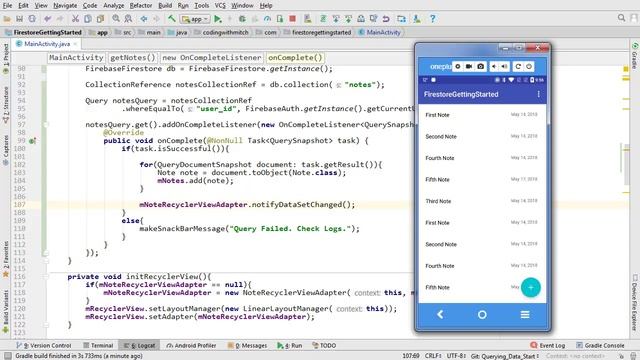Open the Project side tool window
Screen dimensions: 640x360
tap(6, 58)
